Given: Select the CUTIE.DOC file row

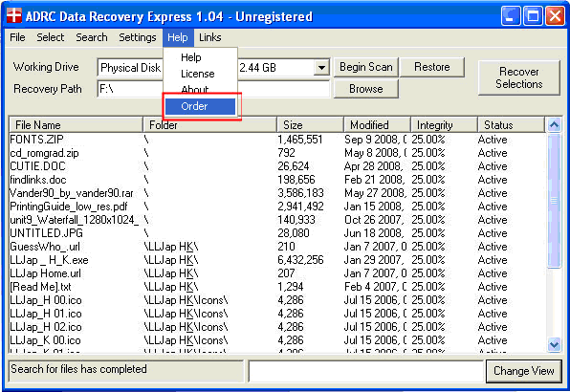Looking at the screenshot, I should (x=277, y=166).
